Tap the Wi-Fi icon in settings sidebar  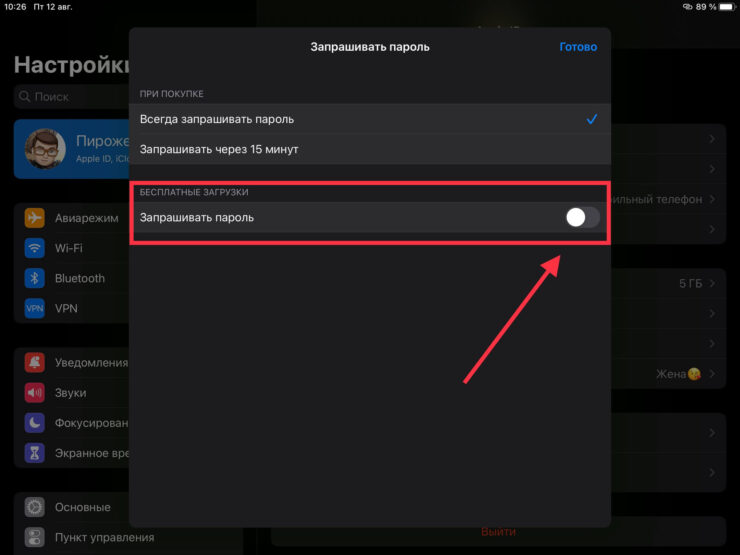click(x=35, y=248)
